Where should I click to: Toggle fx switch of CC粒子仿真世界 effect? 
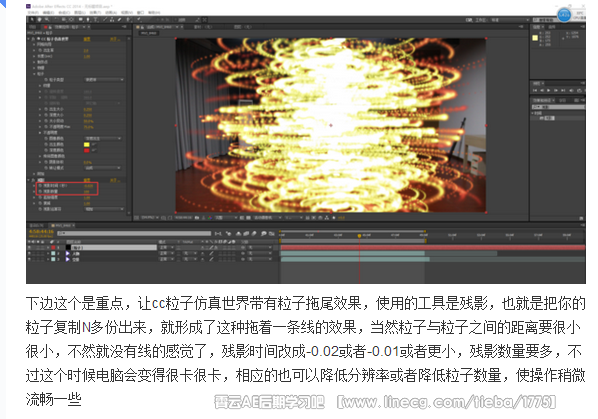click(x=34, y=39)
